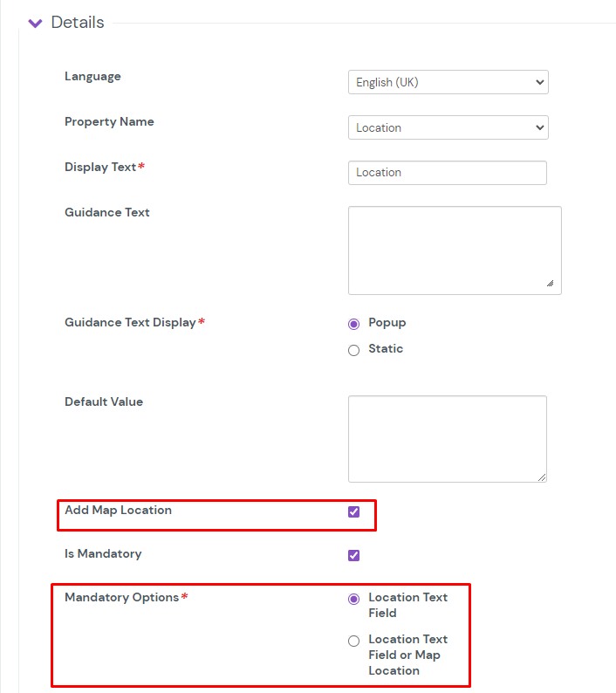Click the Property Name label
This screenshot has width=616, height=693.
pyautogui.click(x=109, y=121)
